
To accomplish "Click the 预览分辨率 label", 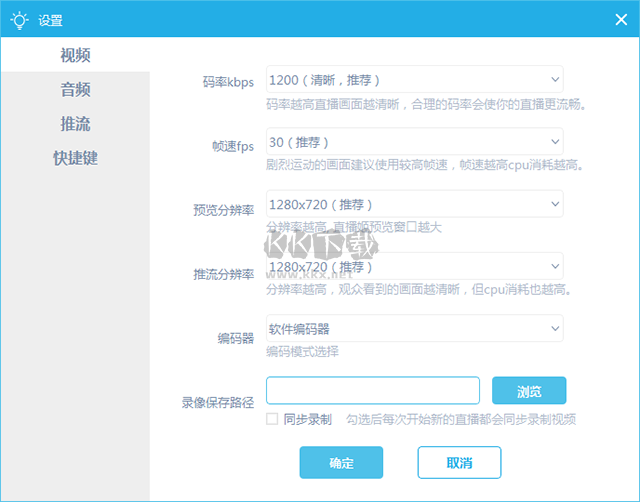I will tap(224, 210).
